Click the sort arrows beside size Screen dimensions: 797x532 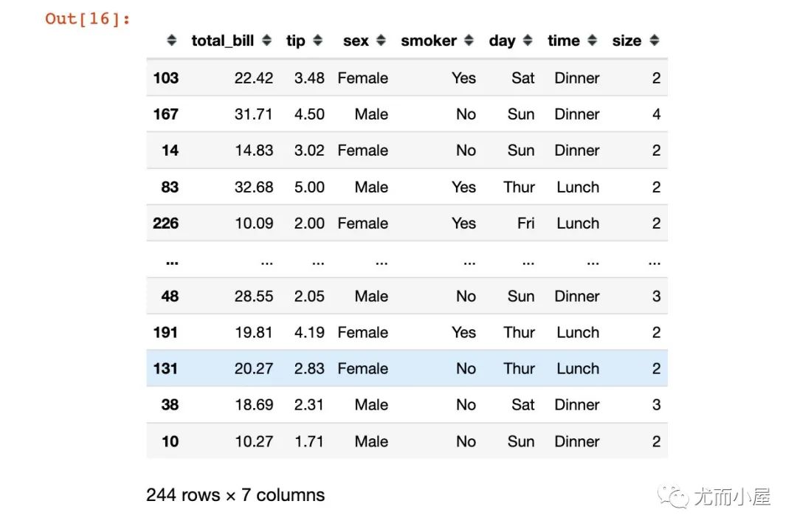654,41
